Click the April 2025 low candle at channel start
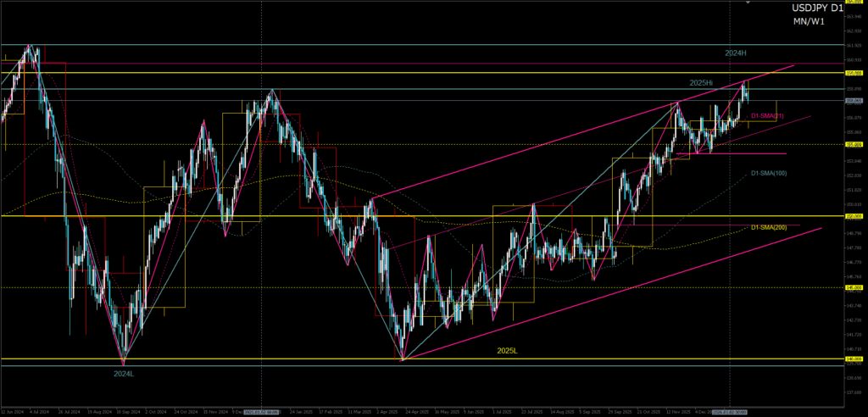Screen dimensions: 868x417 pos(402,354)
